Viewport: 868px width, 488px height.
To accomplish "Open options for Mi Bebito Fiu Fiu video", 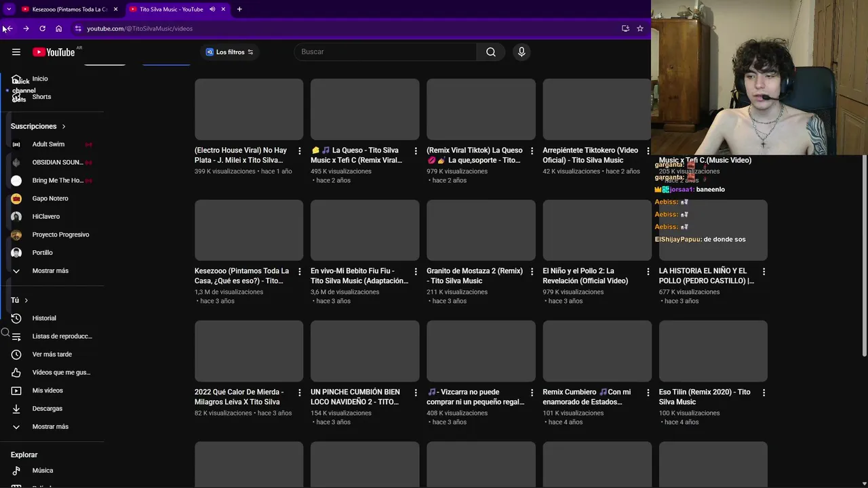I will (416, 271).
